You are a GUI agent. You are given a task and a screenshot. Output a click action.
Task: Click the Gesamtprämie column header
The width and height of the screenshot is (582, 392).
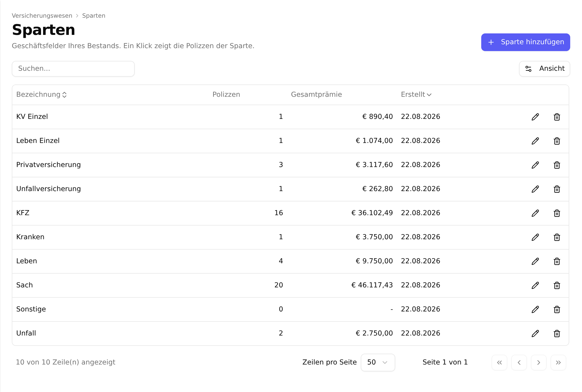tap(316, 95)
